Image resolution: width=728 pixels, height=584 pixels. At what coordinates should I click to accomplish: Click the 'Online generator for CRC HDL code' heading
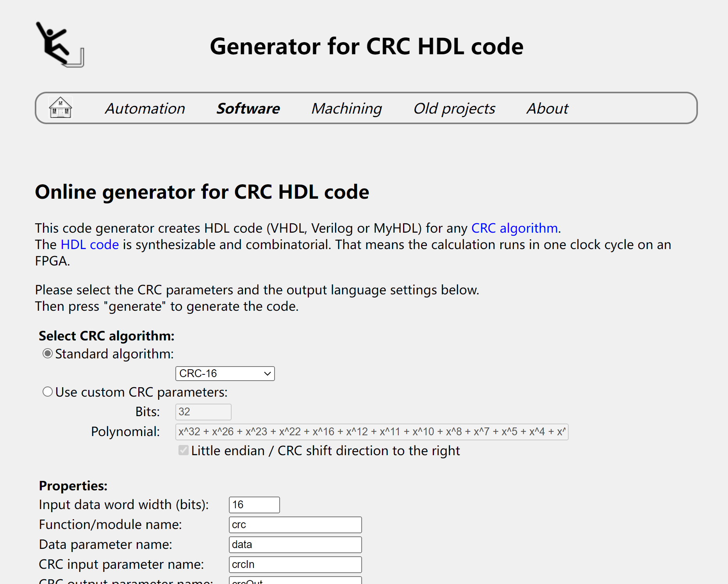coord(202,192)
